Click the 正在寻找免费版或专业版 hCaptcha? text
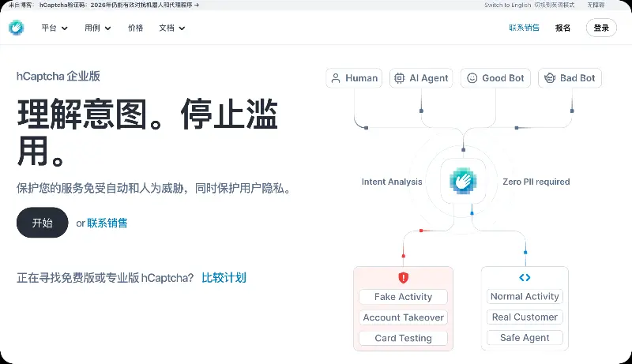The width and height of the screenshot is (632, 364). click(105, 278)
